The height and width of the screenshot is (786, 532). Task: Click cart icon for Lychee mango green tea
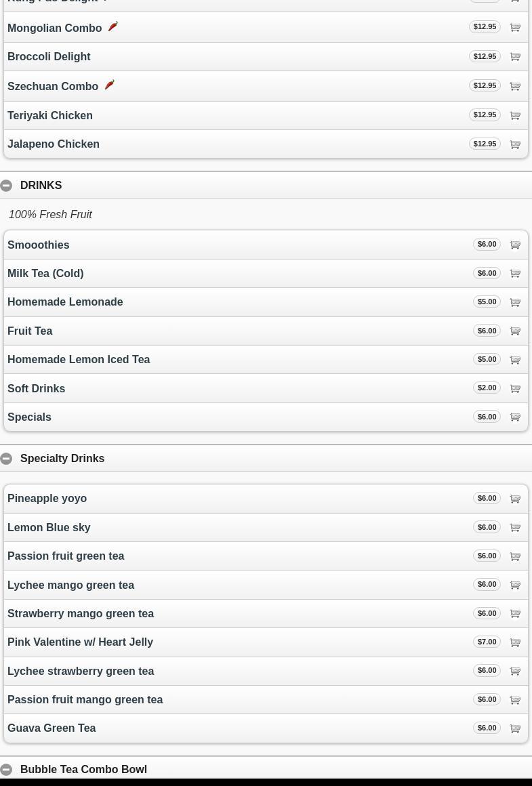(515, 585)
